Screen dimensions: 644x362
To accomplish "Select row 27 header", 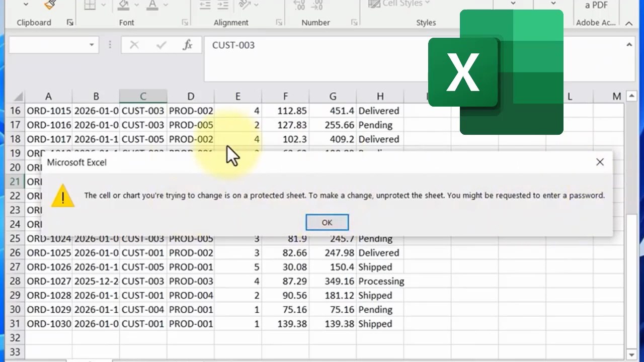I will 15,267.
